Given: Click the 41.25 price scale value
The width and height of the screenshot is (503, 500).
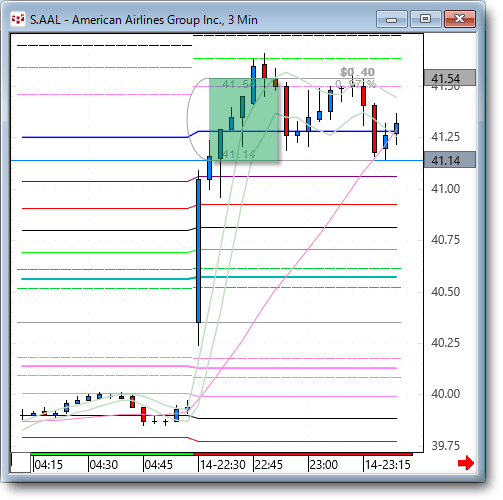Looking at the screenshot, I should 445,137.
